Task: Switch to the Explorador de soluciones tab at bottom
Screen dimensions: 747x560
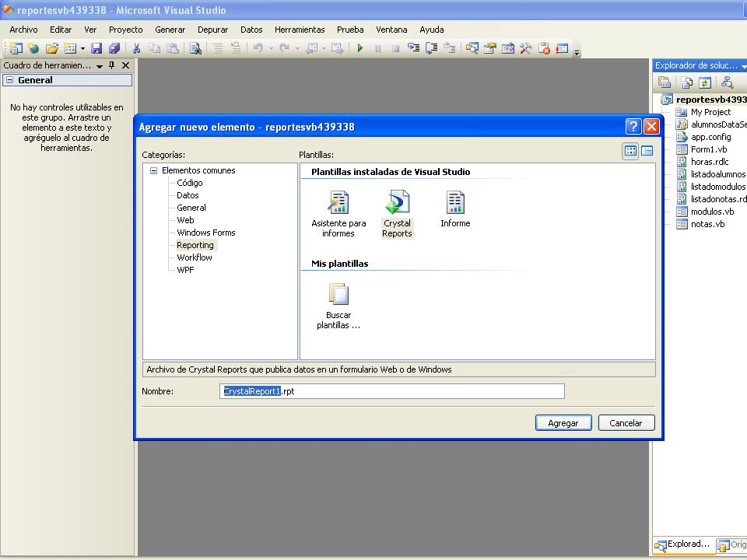Action: point(683,544)
